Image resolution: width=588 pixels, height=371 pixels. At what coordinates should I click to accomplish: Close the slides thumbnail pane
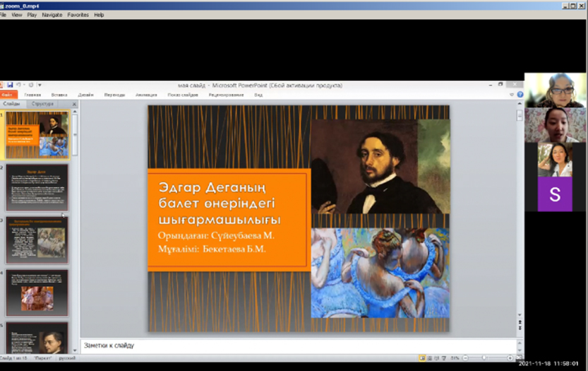click(74, 104)
